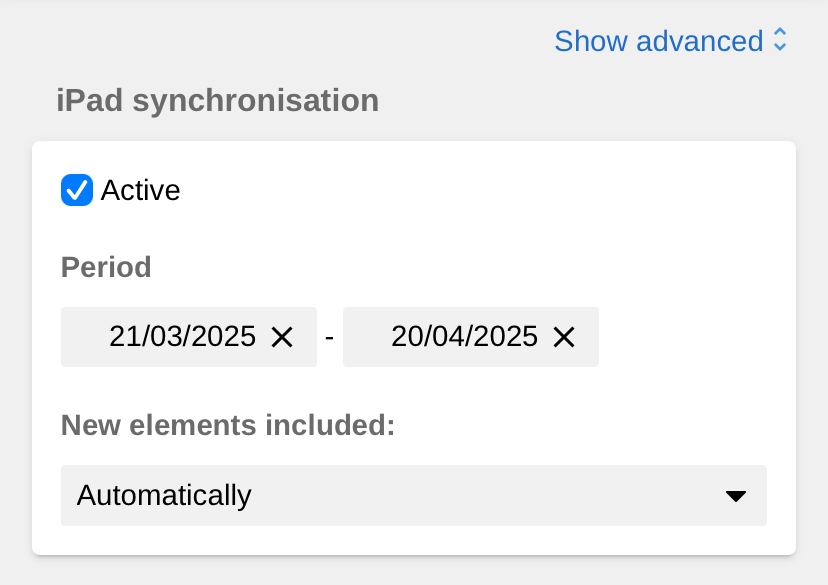Click the end date text 20/04/2025
828x585 pixels.
(x=465, y=337)
